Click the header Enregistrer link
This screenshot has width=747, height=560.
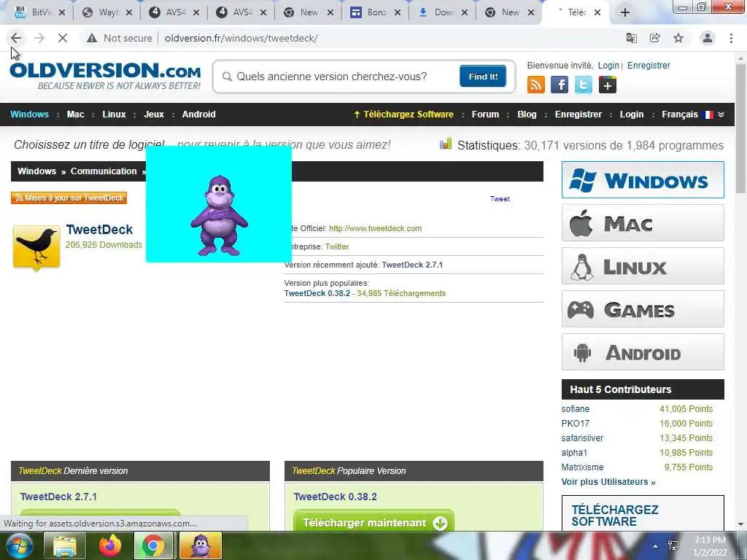click(649, 65)
